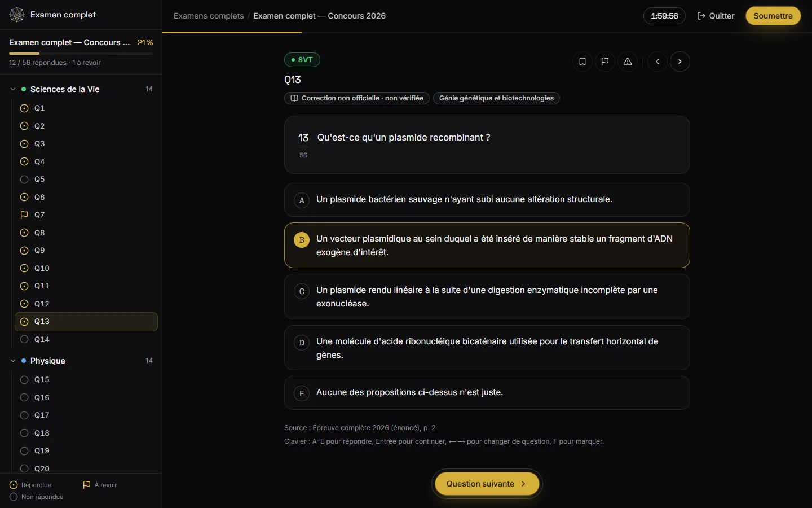Go to previous question with left chevron
The height and width of the screenshot is (508, 812).
point(657,62)
